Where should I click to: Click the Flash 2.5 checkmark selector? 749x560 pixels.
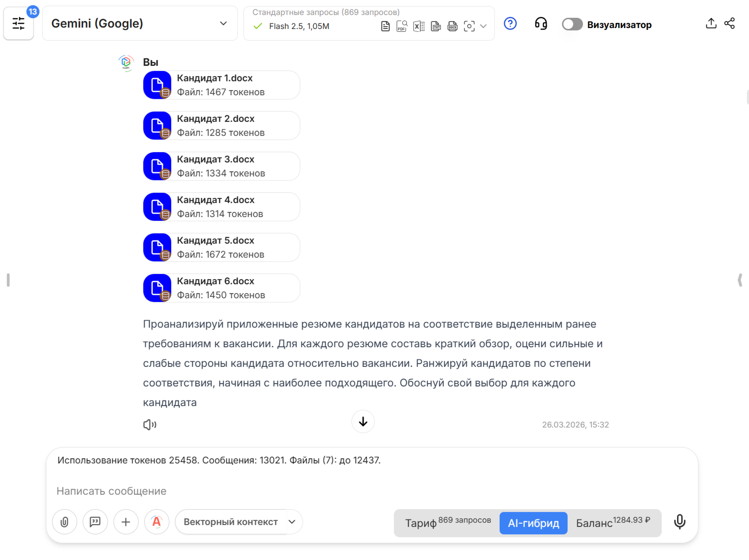click(258, 26)
